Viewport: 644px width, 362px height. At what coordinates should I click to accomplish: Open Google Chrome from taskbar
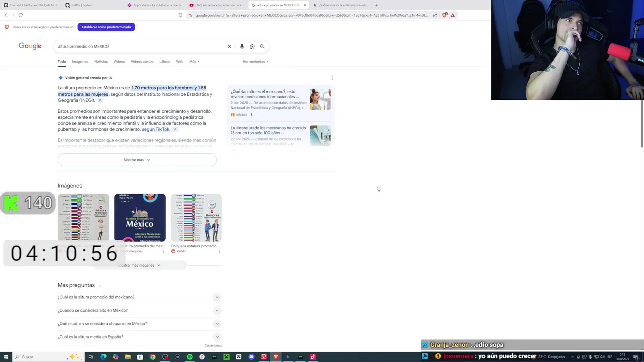pos(152,357)
